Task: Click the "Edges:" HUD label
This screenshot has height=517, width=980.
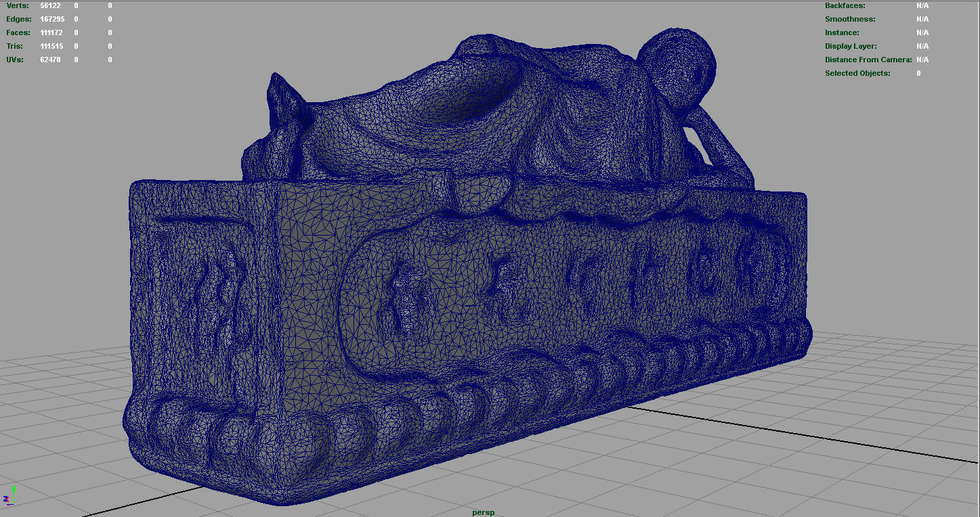Action: (18, 19)
